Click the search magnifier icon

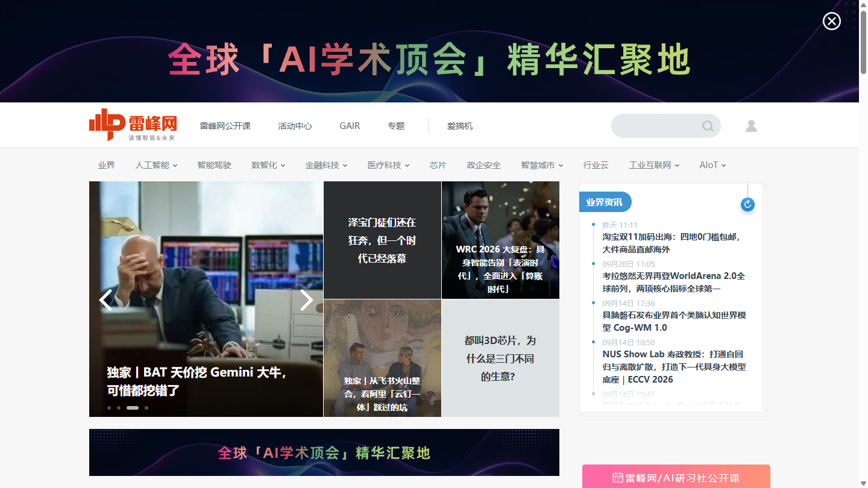coord(708,126)
